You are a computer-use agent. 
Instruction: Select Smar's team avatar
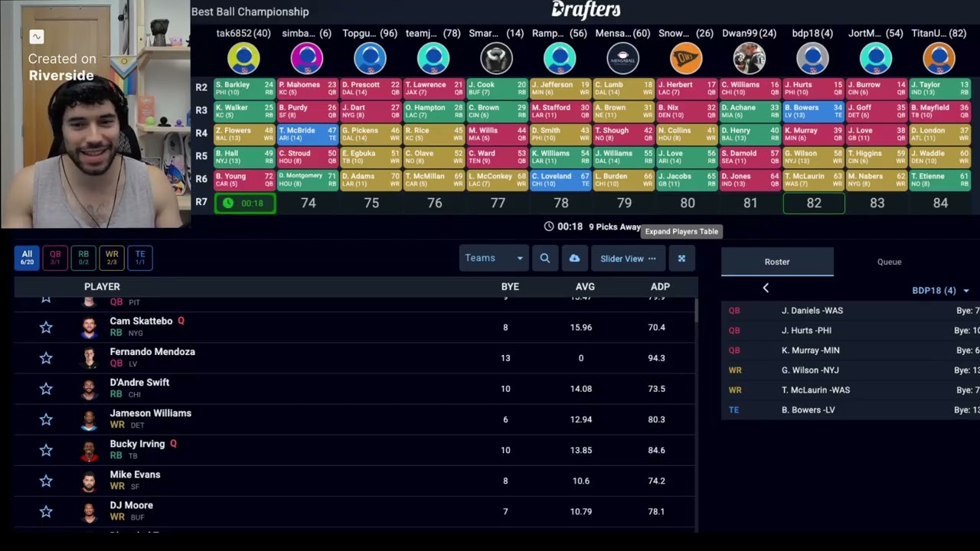click(x=496, y=58)
